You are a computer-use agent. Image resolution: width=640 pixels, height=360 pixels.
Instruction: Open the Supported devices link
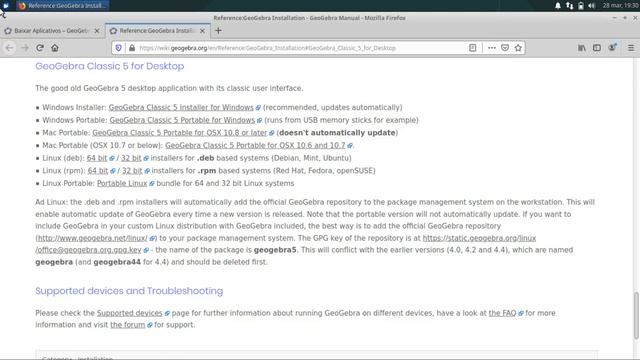[129, 313]
